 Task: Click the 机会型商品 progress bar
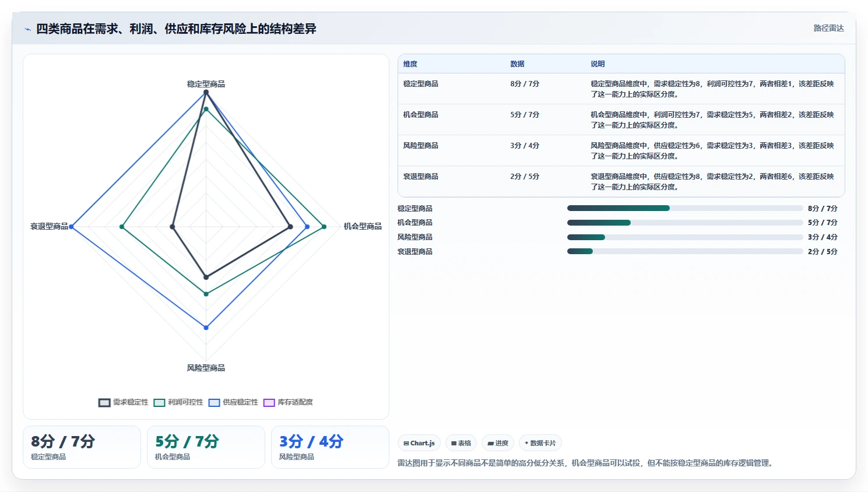[x=685, y=223]
